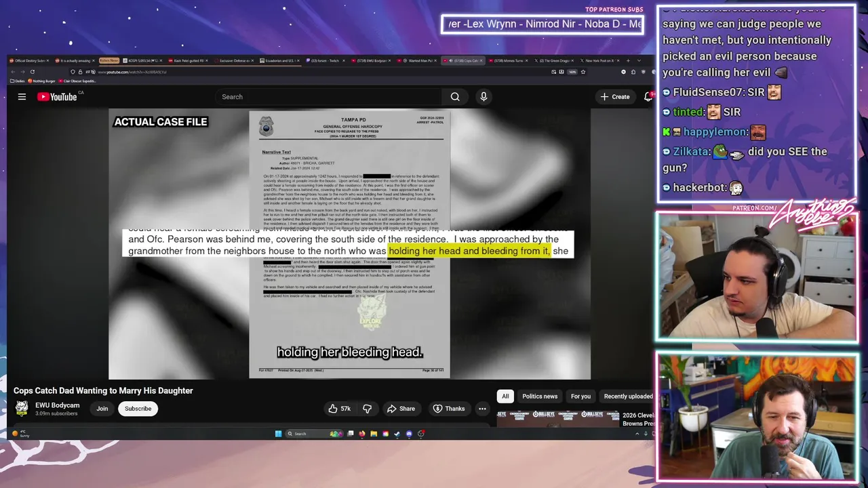This screenshot has width=868, height=488.
Task: Open EWU Bodycam channel avatar
Action: click(22, 409)
